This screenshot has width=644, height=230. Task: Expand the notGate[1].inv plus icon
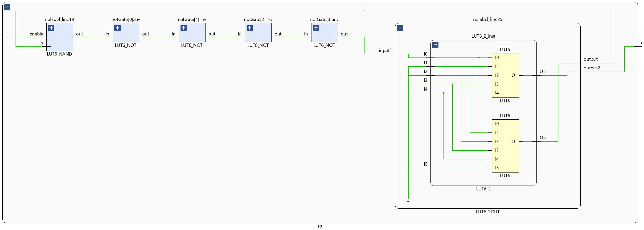pyautogui.click(x=183, y=28)
